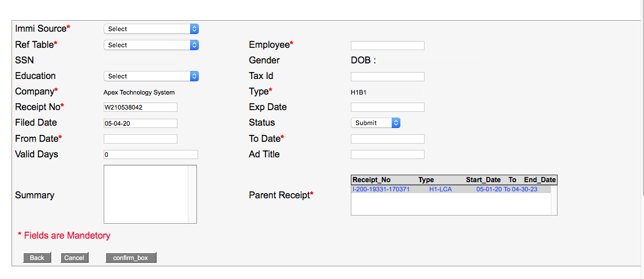Screen dimensions: 644x279
Task: Focus the Tax Id text box
Action: pos(387,77)
